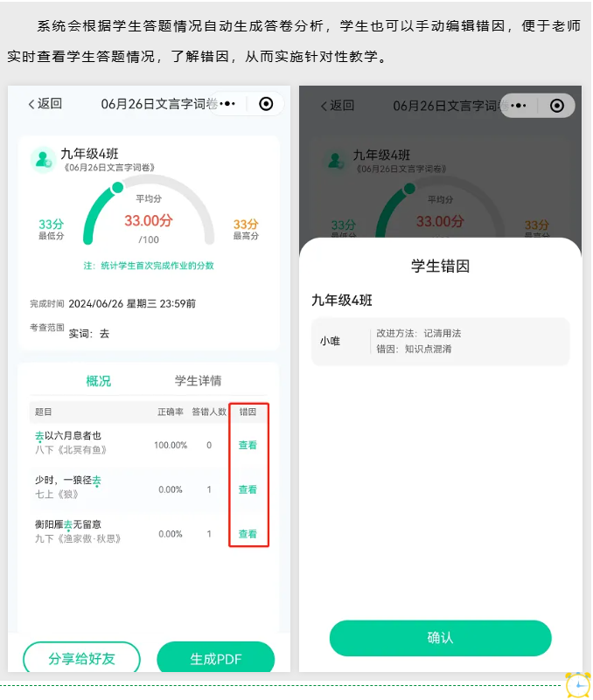Switch to the 学生详情 tab

(x=198, y=381)
